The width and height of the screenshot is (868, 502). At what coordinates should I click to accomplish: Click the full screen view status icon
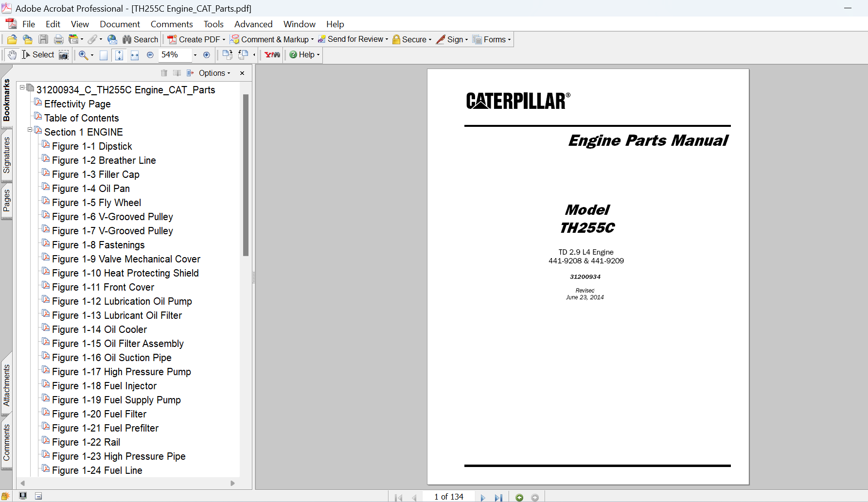point(23,496)
